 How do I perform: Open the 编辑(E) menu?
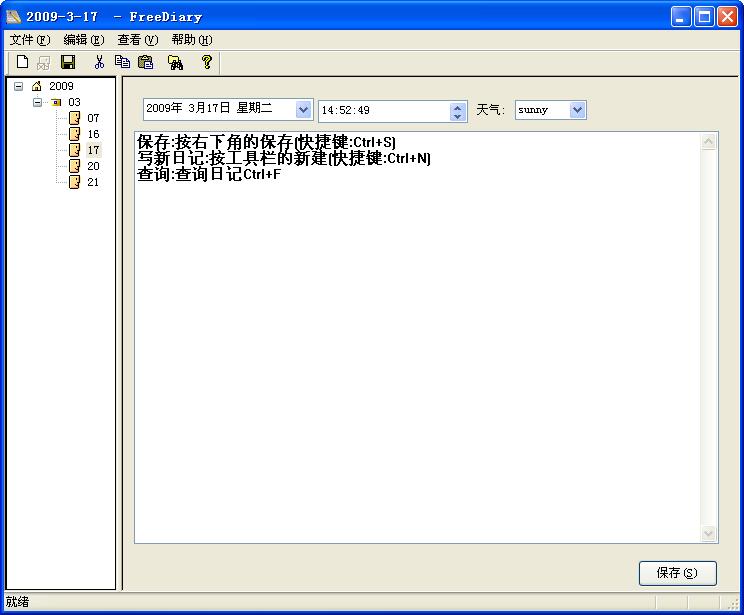coord(84,40)
